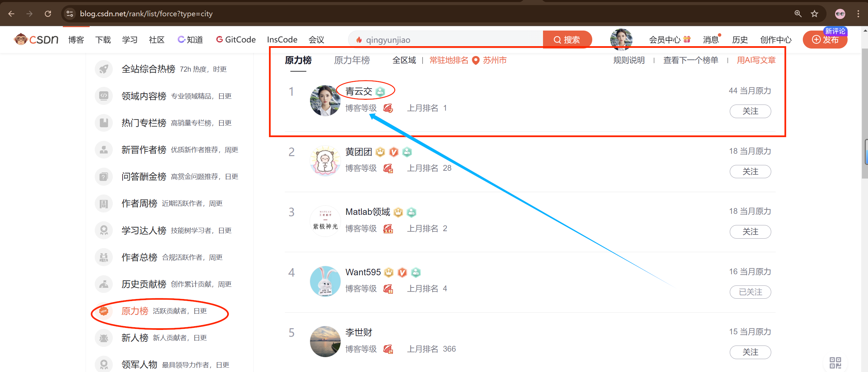Image resolution: width=868 pixels, height=372 pixels.
Task: Click the icon beside 作者总榜
Action: coord(104,257)
